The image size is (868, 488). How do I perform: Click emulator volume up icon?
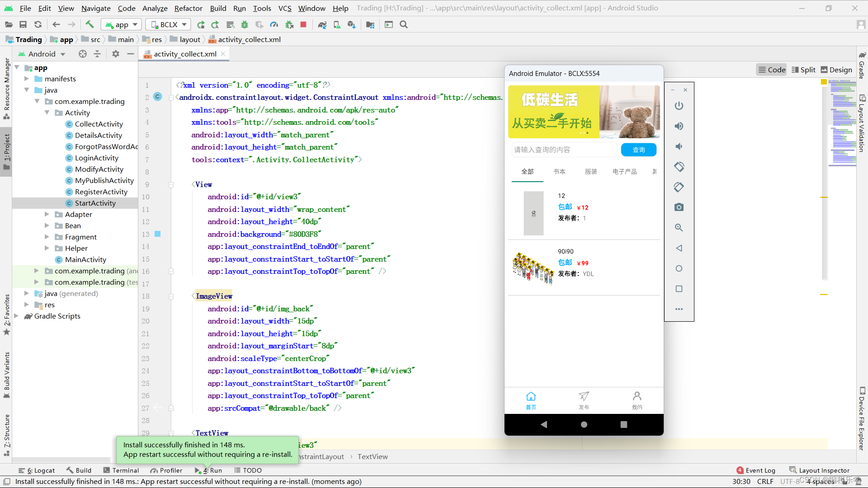tap(679, 126)
